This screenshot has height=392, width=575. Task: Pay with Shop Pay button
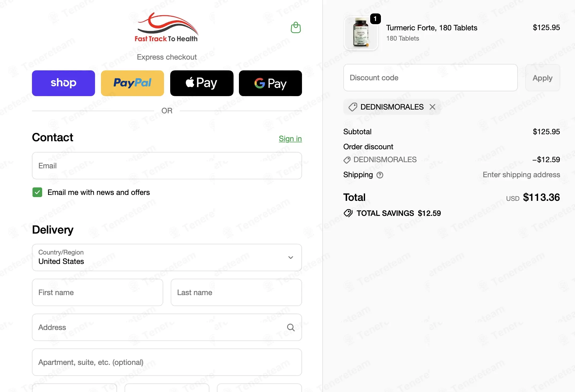[63, 83]
